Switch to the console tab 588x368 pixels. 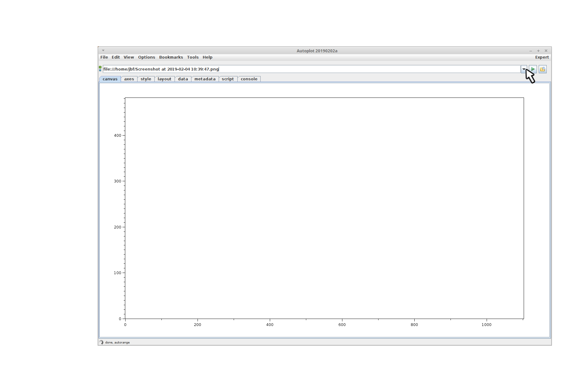pos(249,79)
